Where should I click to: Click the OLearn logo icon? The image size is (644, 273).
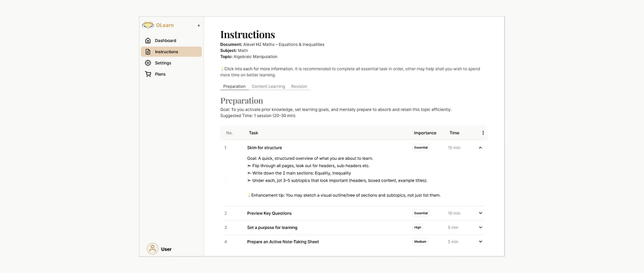pyautogui.click(x=149, y=26)
